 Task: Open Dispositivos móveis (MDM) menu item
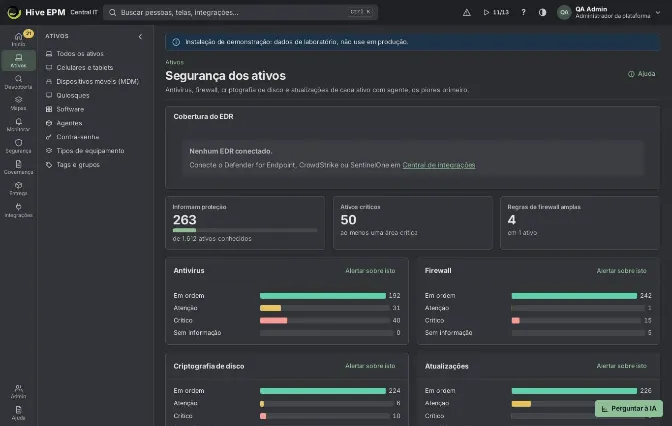point(95,81)
